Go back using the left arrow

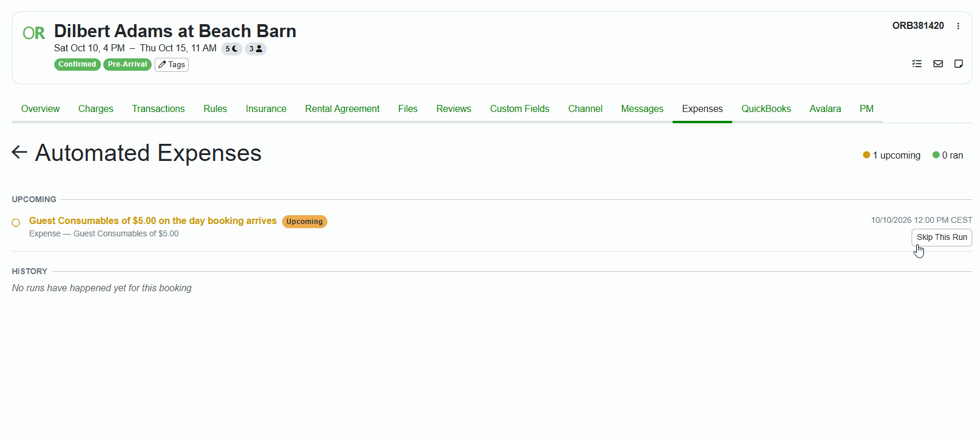pos(19,152)
